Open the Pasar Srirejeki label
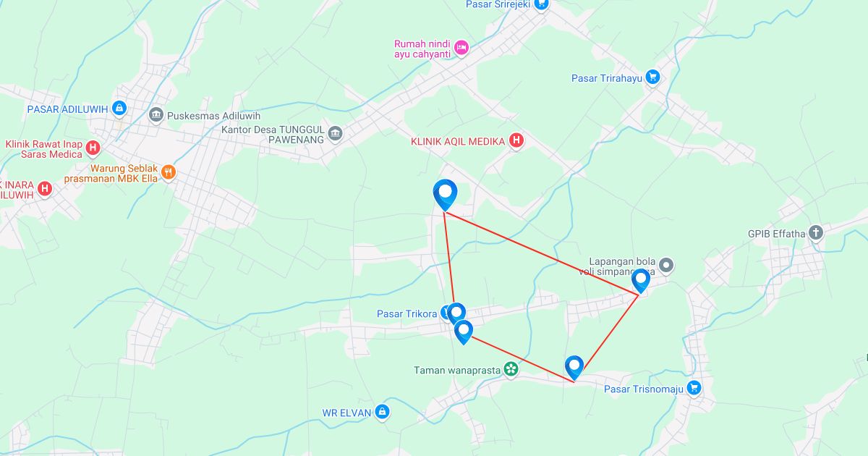This screenshot has height=456, width=868. [x=498, y=4]
